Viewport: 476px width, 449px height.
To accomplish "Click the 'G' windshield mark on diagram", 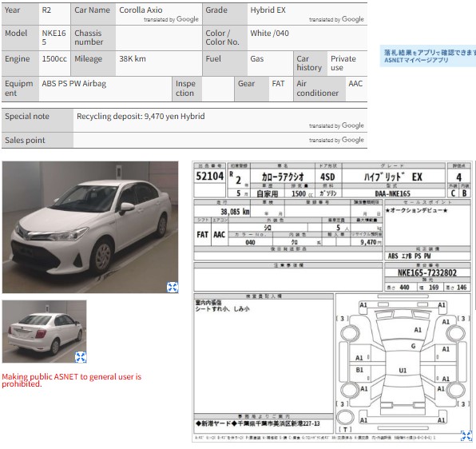I will point(413,346).
